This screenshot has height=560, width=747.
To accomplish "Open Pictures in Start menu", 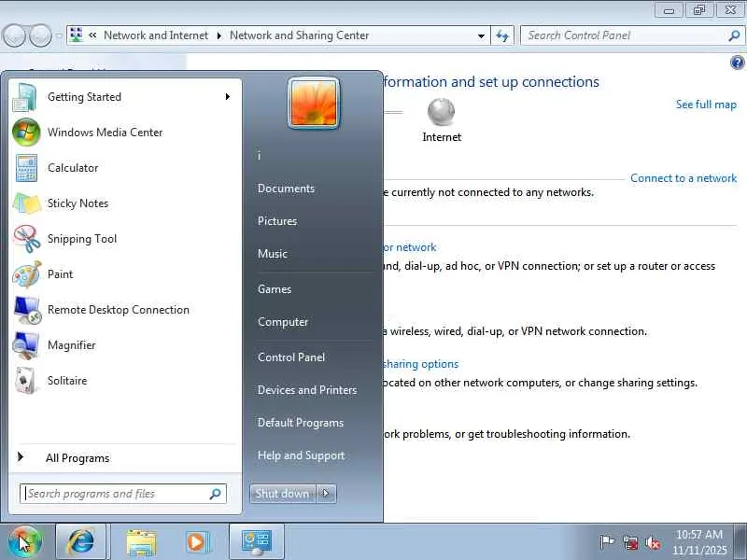I will [x=277, y=221].
